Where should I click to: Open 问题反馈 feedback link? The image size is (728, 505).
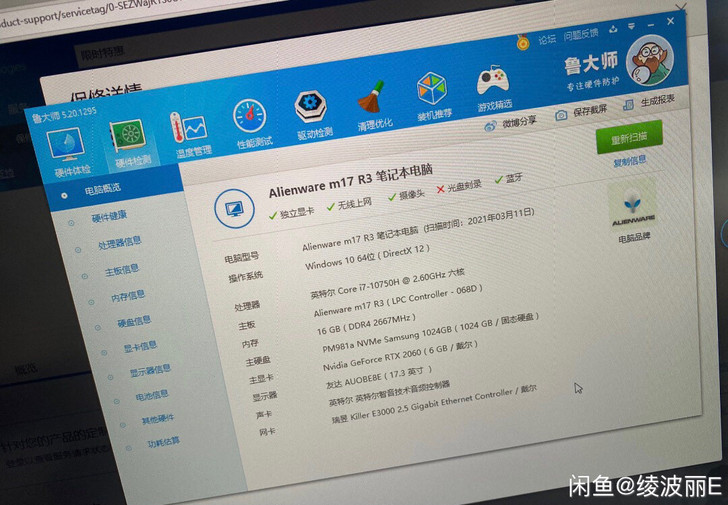click(581, 34)
